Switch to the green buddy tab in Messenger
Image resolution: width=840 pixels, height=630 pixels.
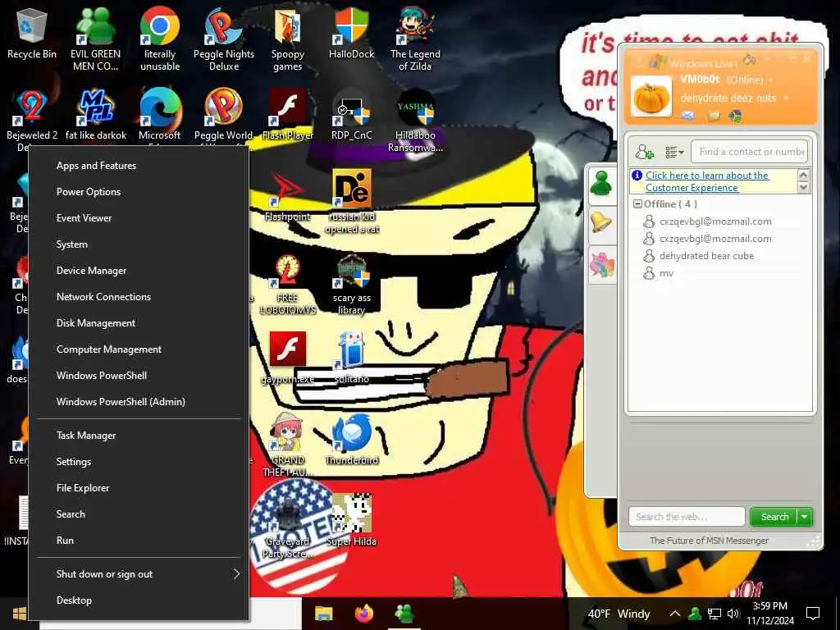click(601, 185)
